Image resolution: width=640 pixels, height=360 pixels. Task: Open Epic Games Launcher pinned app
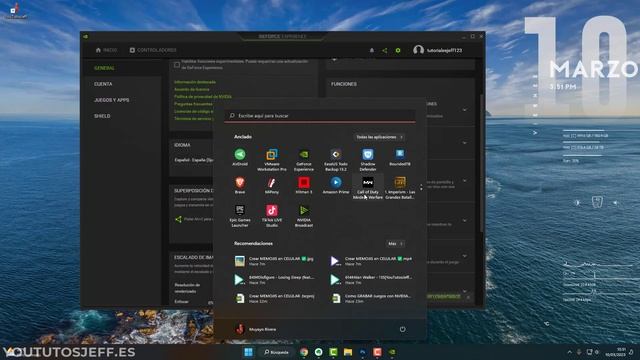pyautogui.click(x=240, y=216)
